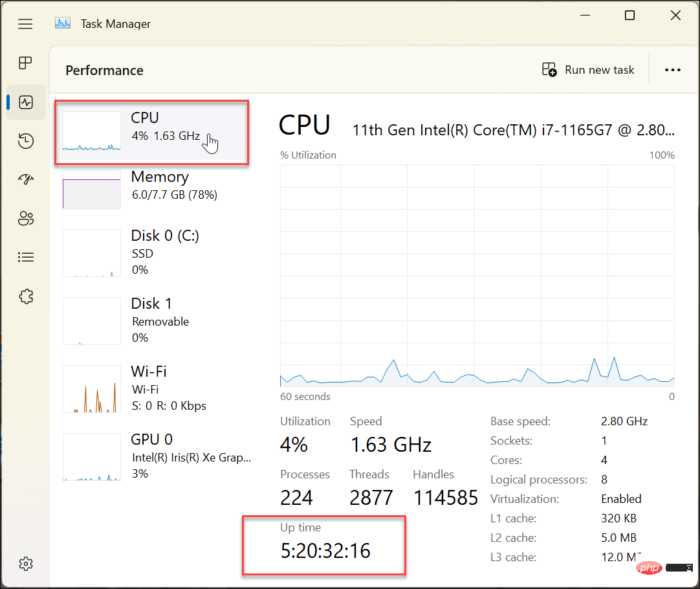
Task: Click the 60 seconds graph label
Action: 305,397
